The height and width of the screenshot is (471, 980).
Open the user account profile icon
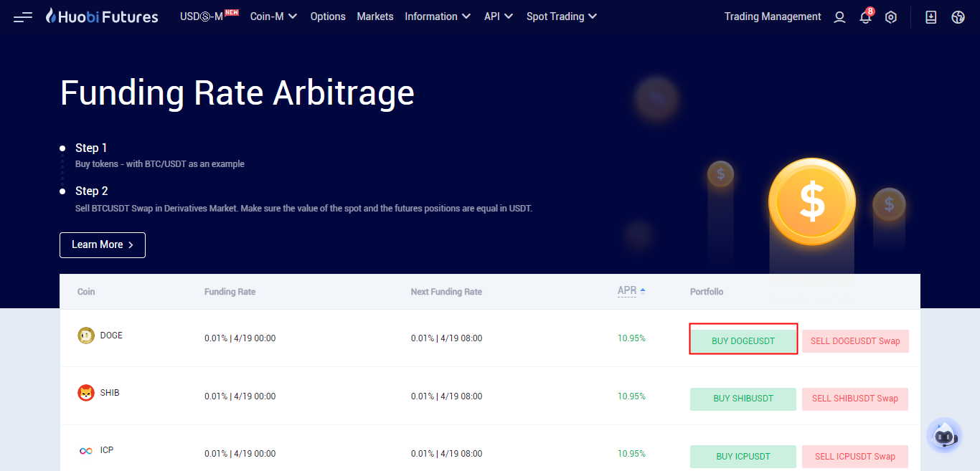click(839, 17)
